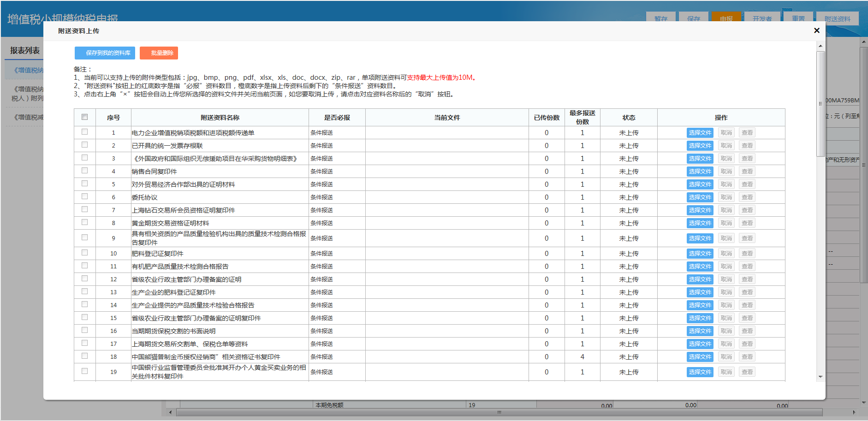This screenshot has width=868, height=421.
Task: Click 选择文件 for 已开具的统一发票存根联
Action: click(x=700, y=146)
